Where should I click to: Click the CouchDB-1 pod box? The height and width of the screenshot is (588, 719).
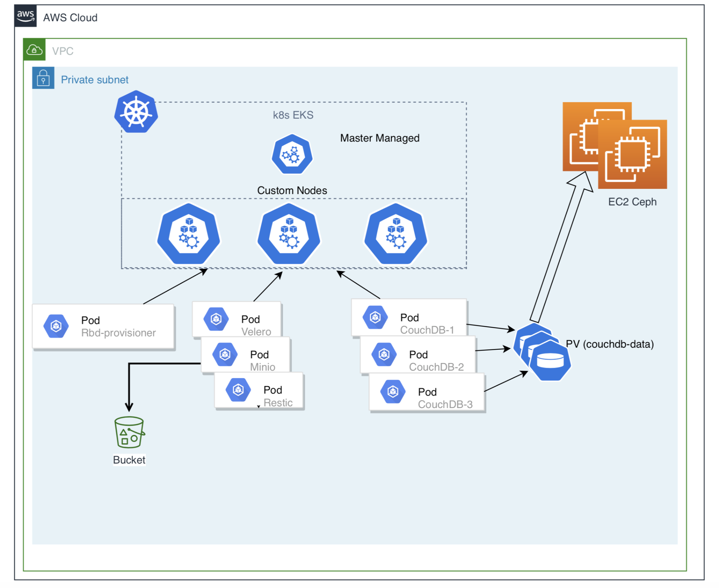click(x=409, y=317)
